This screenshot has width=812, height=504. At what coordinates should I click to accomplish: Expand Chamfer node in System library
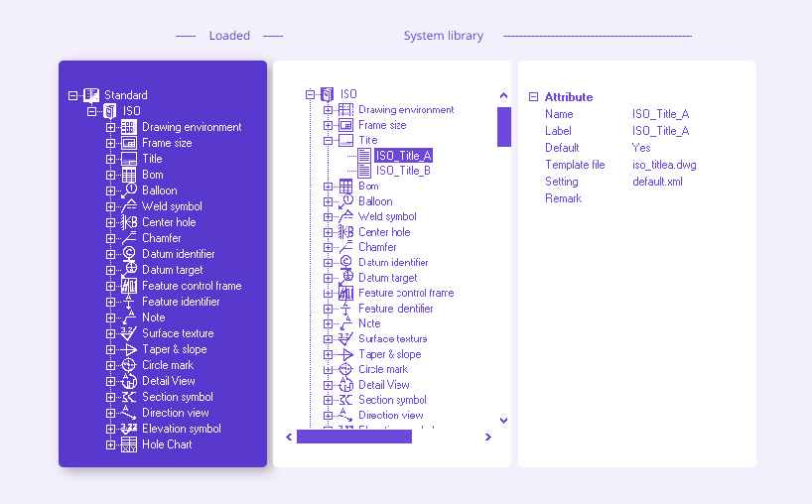(x=329, y=247)
